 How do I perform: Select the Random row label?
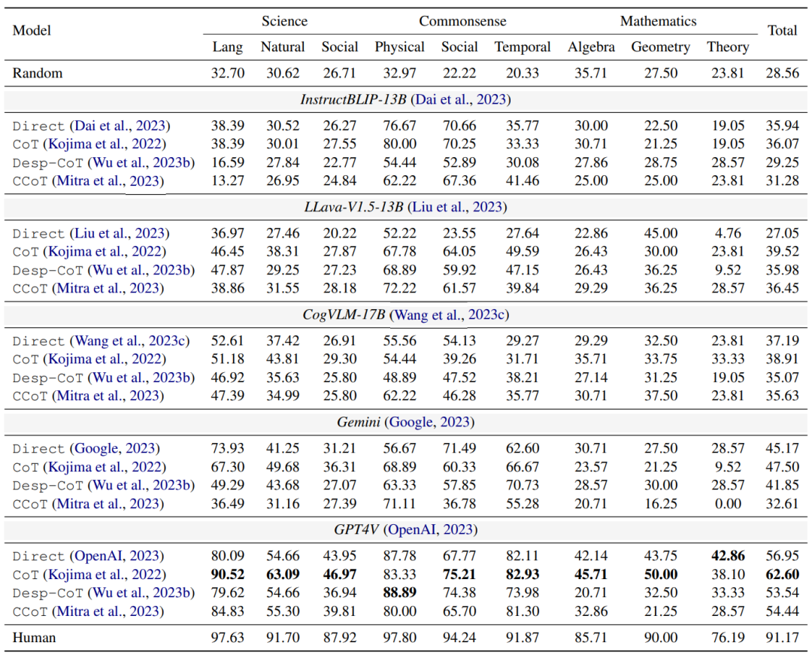(38, 72)
